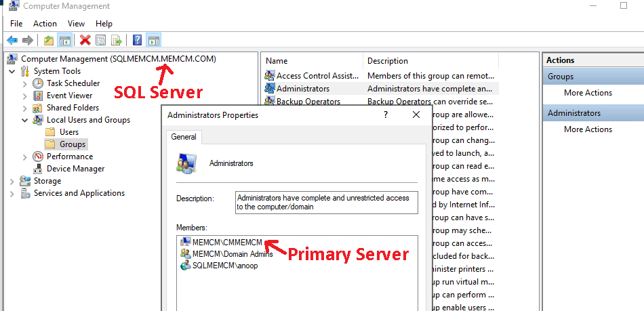Image resolution: width=644 pixels, height=311 pixels.
Task: Click the Task Scheduler clock icon
Action: [x=38, y=83]
